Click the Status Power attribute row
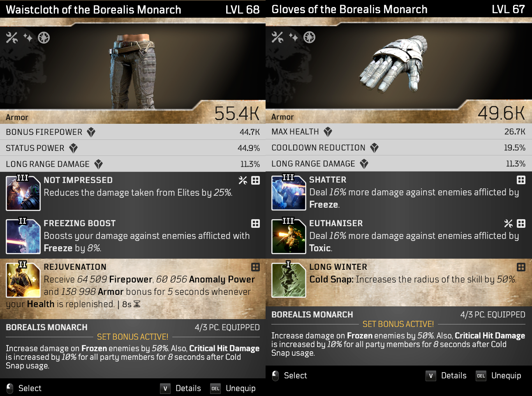This screenshot has height=396, width=532. coord(133,148)
